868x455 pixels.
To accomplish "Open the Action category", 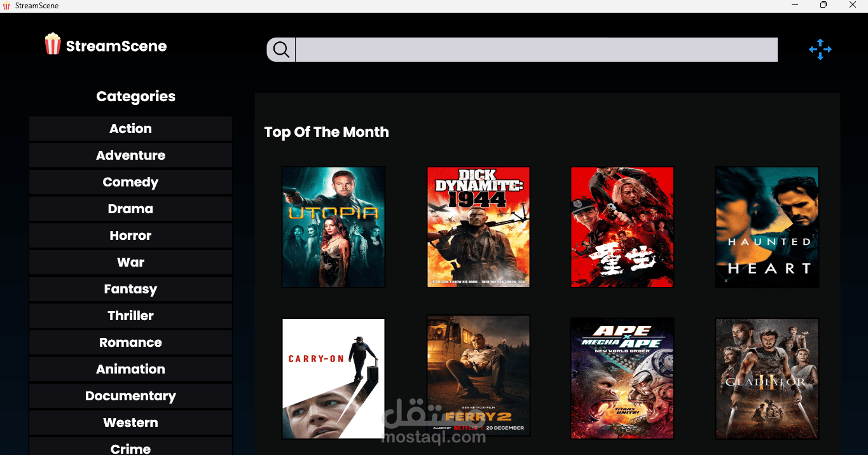I will (130, 129).
